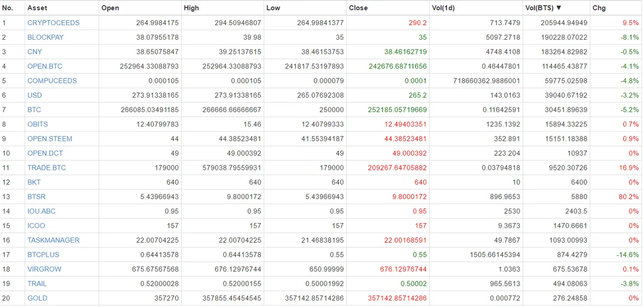
Task: Select the Vol(BTS) value 190228.07022
Action: [564, 37]
